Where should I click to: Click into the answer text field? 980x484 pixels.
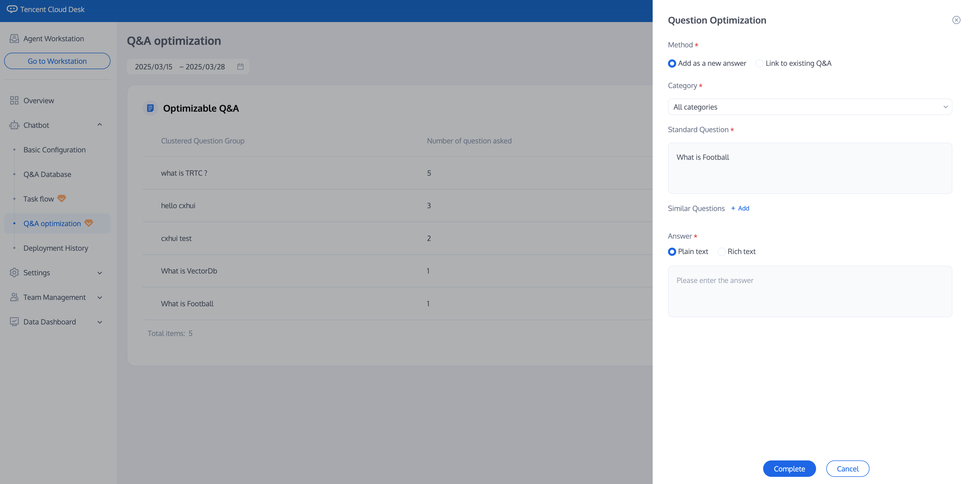[810, 291]
